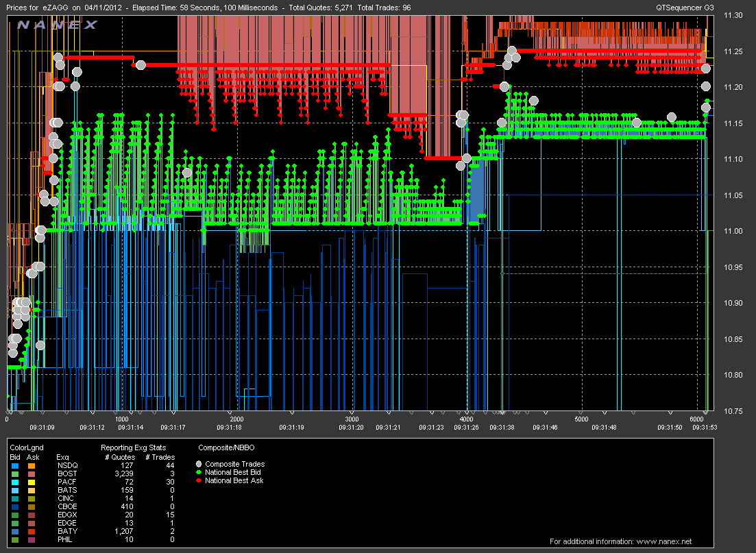Select the CBOE exchange name in legend

click(67, 506)
